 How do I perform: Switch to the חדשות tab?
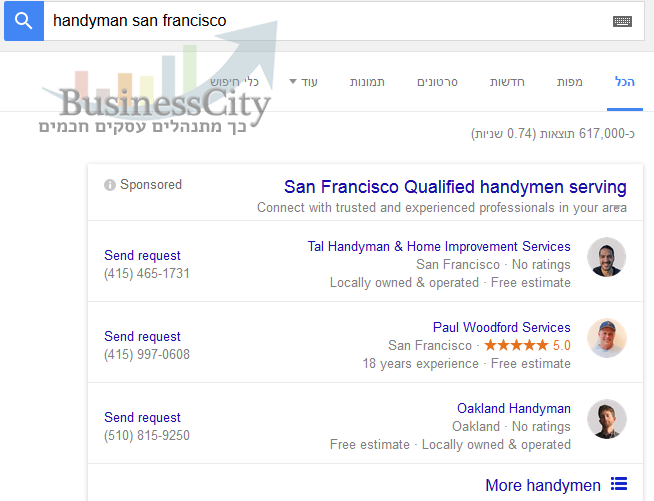[507, 82]
